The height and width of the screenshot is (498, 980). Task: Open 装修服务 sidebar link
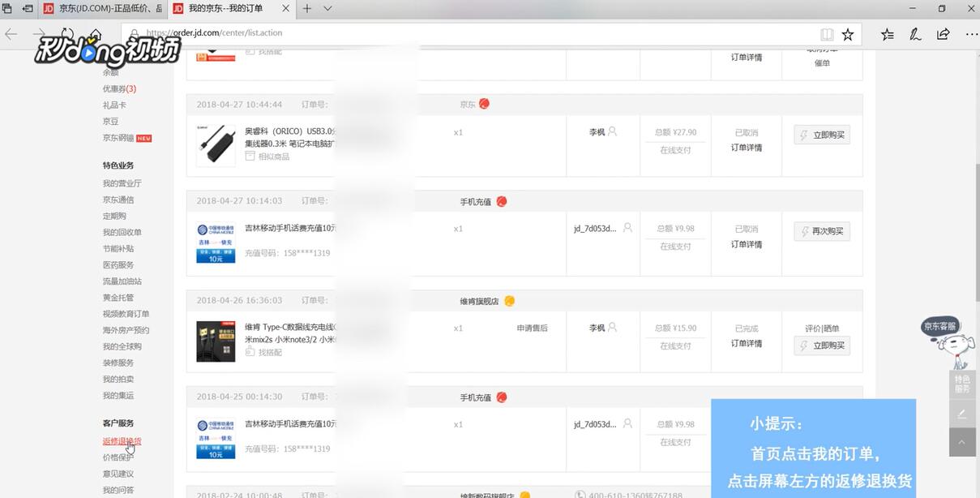click(118, 363)
